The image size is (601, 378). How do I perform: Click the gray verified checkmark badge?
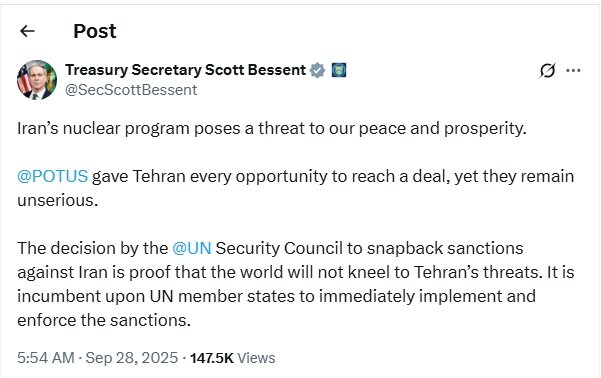(317, 70)
